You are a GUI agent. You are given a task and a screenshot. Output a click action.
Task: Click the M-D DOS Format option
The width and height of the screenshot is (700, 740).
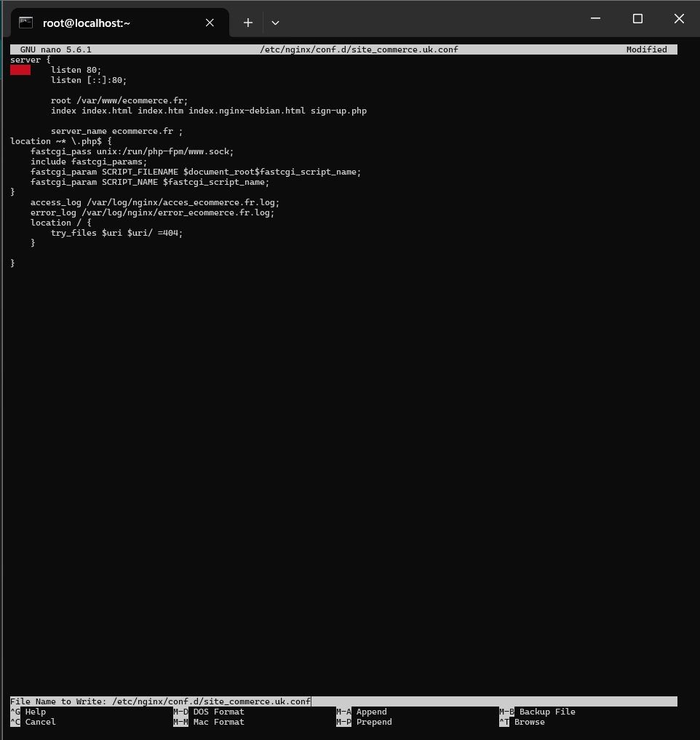209,712
